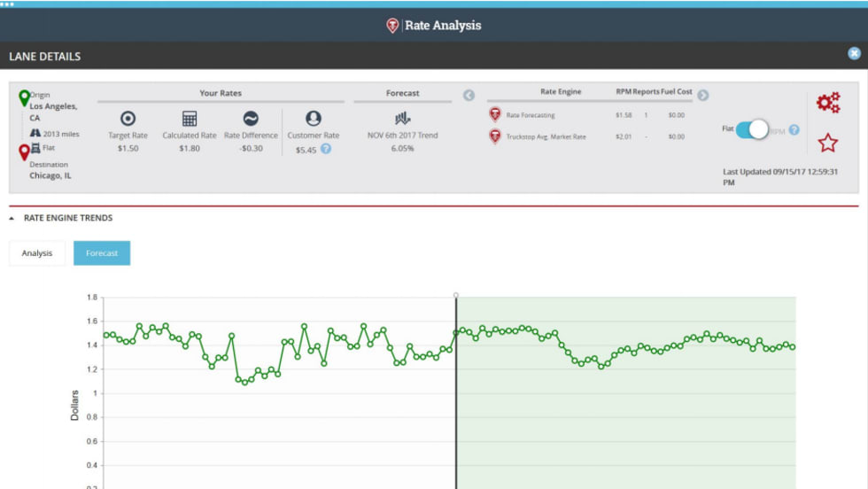The image size is (868, 489).
Task: Go to previous Rate Engine page arrow
Action: [x=469, y=95]
